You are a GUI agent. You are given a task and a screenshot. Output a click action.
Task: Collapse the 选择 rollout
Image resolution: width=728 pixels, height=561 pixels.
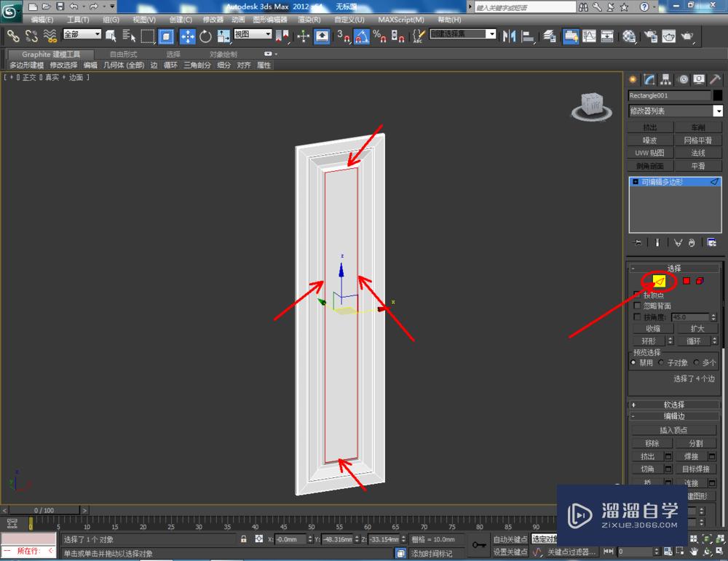(673, 268)
